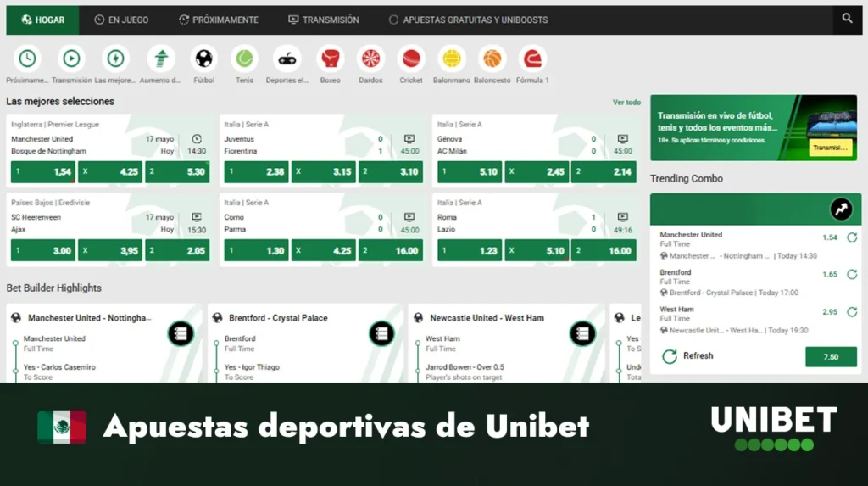
Task: Click the Ver todo link
Action: (x=626, y=102)
